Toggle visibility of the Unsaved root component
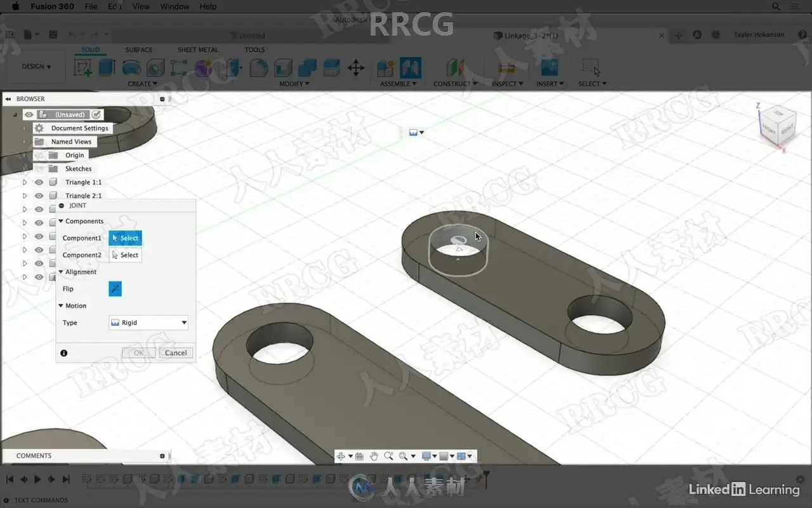This screenshot has width=812, height=508. [x=29, y=114]
